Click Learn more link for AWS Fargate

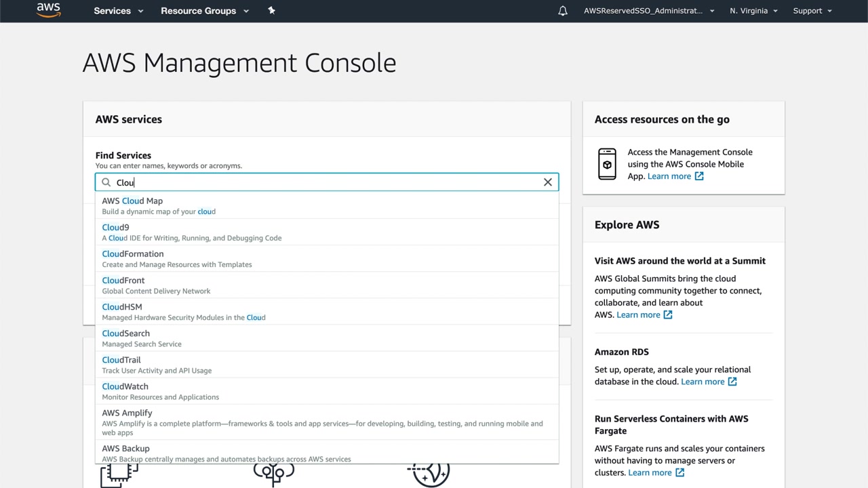650,472
